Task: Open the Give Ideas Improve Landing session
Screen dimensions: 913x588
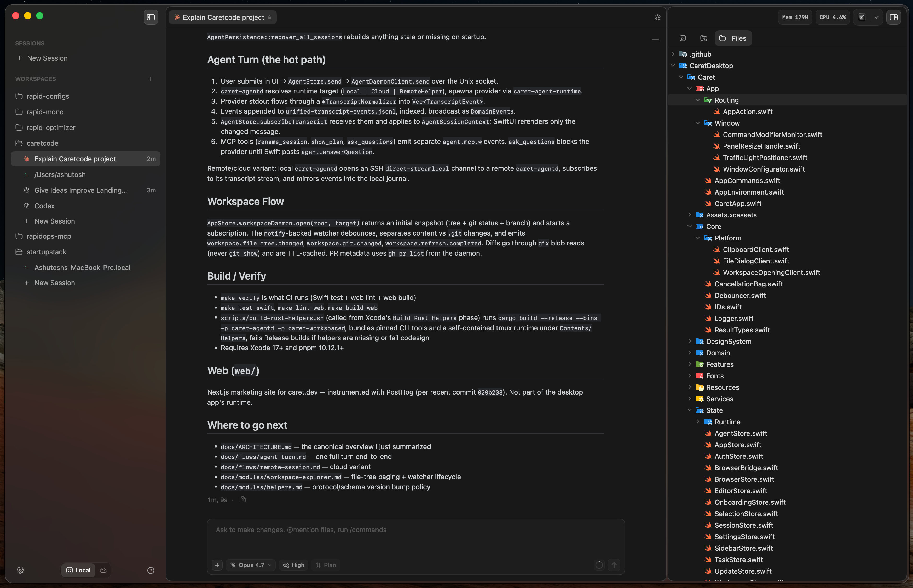Action: [x=80, y=190]
